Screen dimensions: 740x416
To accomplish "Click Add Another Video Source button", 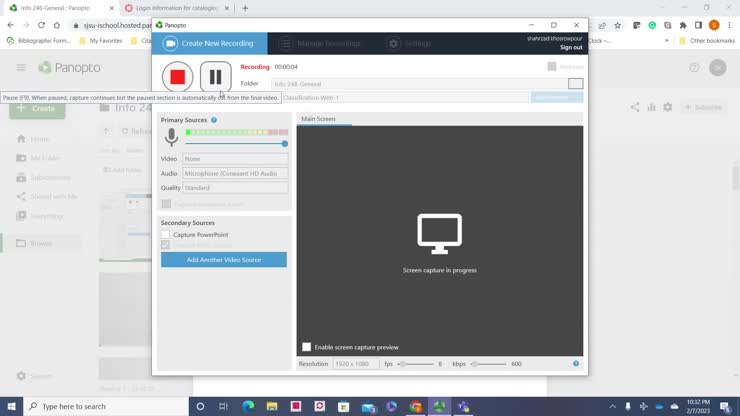I will (x=224, y=260).
